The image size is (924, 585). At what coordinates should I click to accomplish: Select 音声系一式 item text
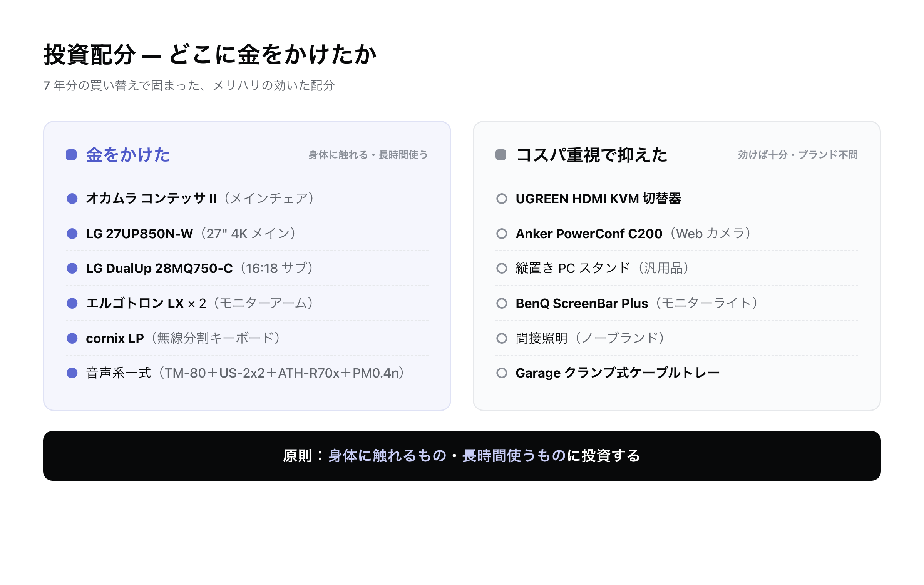[x=245, y=373]
